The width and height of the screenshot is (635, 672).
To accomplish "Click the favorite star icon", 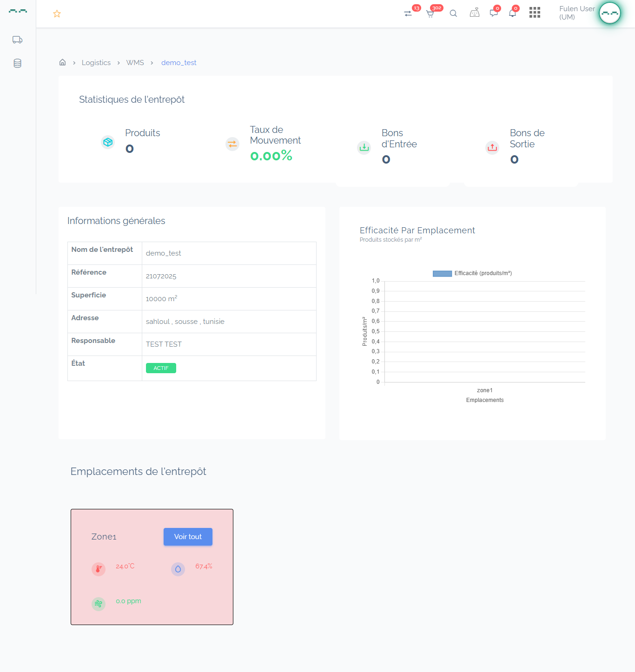I will pyautogui.click(x=57, y=14).
